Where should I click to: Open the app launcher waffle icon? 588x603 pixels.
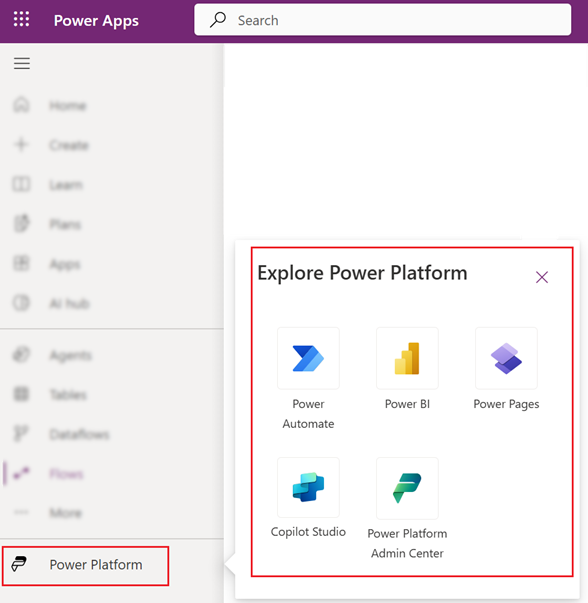coord(22,19)
